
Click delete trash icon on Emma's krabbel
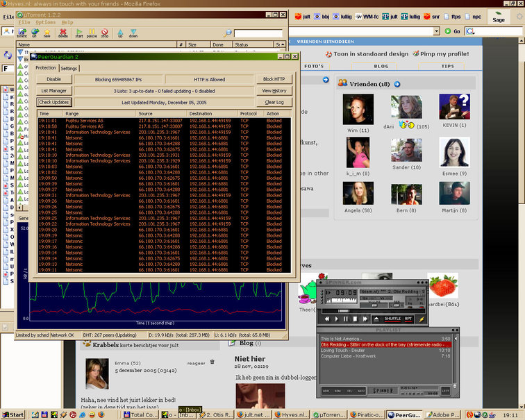tap(212, 362)
